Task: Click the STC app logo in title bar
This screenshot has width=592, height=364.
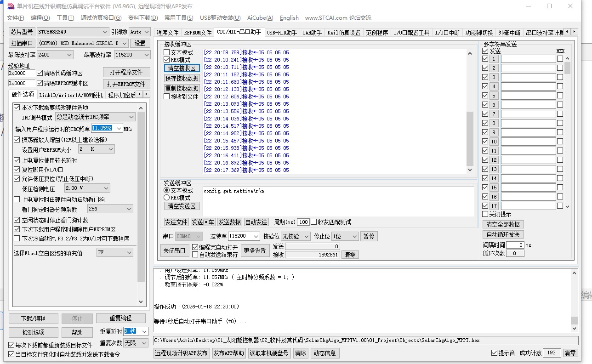Action: point(11,6)
